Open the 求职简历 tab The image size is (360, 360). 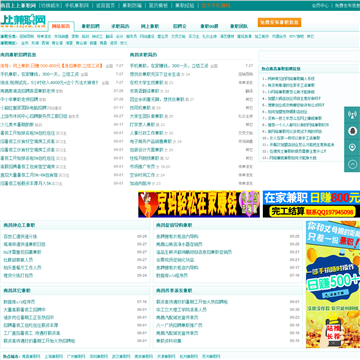pyautogui.click(x=120, y=26)
